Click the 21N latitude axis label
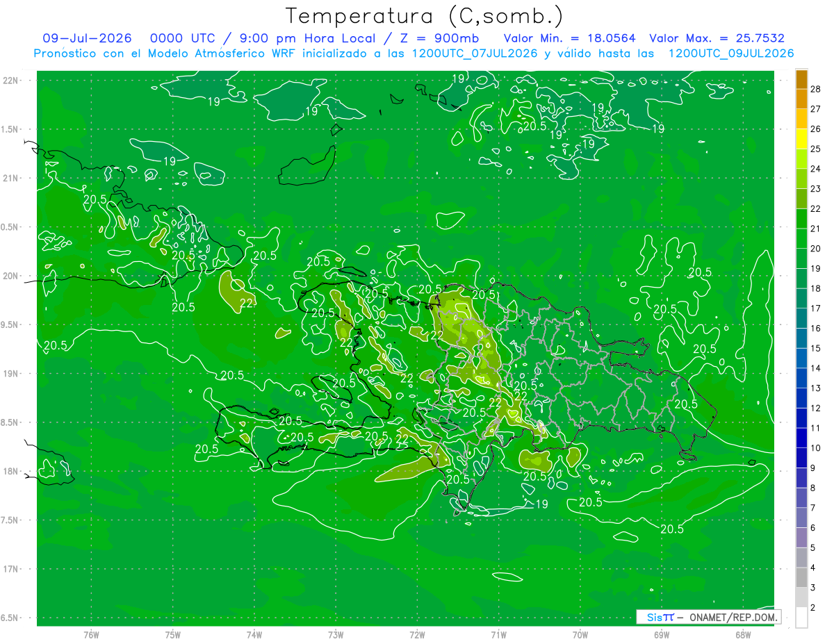 pos(10,179)
